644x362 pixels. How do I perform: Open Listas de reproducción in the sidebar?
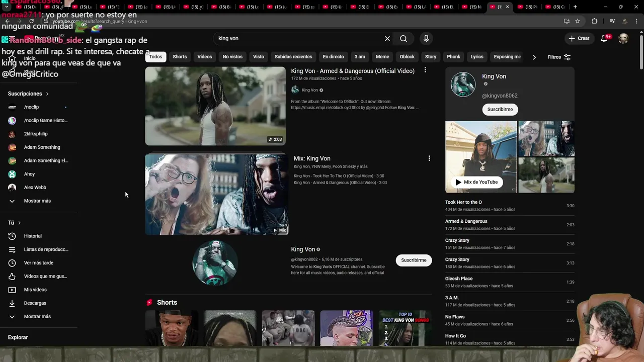tap(38, 249)
